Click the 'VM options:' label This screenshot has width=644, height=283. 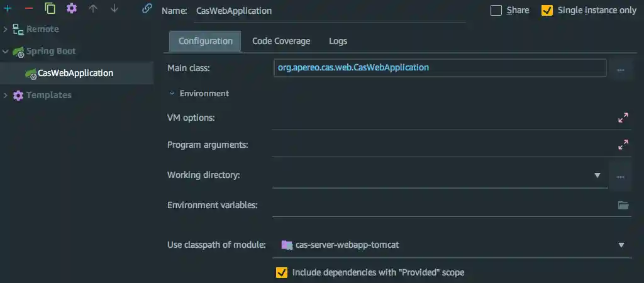click(191, 118)
